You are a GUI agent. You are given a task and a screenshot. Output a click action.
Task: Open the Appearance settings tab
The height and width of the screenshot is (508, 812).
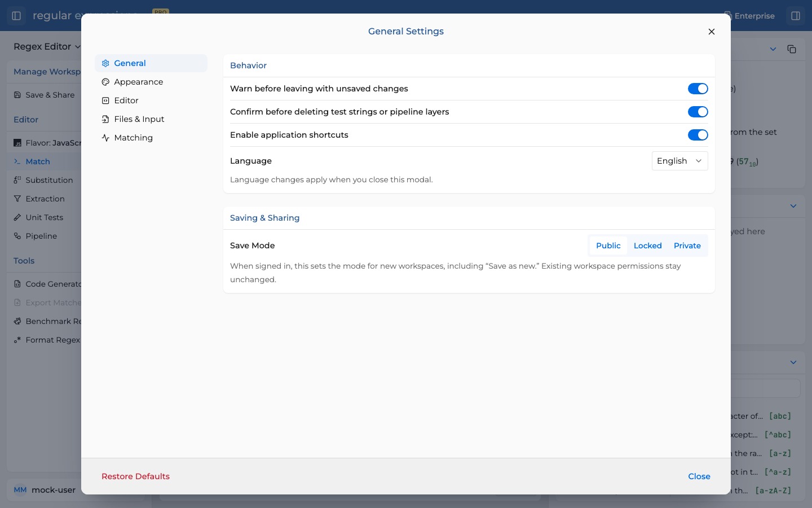click(x=151, y=82)
